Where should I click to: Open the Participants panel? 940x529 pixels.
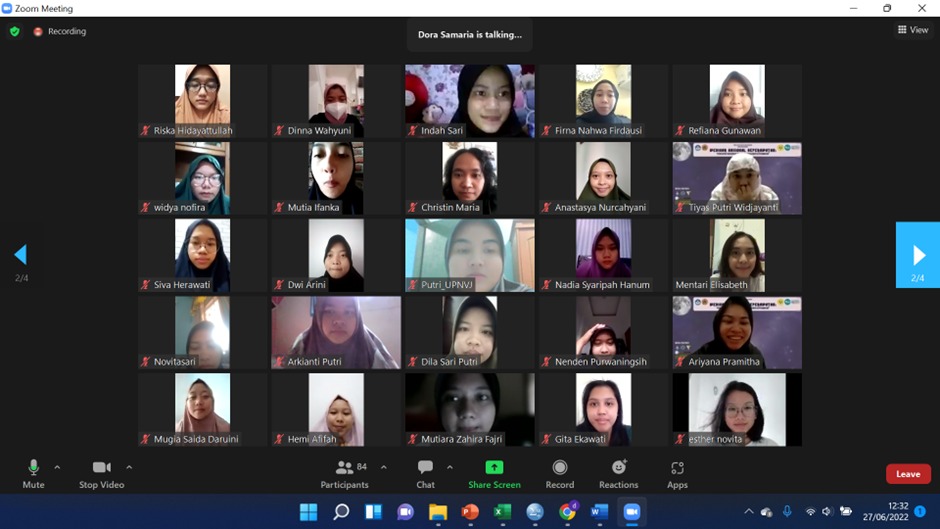345,473
